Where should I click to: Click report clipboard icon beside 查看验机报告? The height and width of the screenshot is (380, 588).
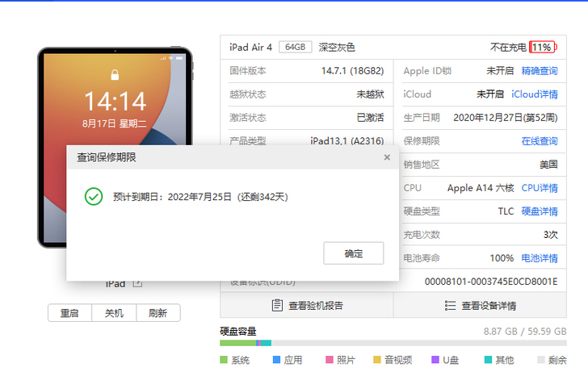pos(277,306)
